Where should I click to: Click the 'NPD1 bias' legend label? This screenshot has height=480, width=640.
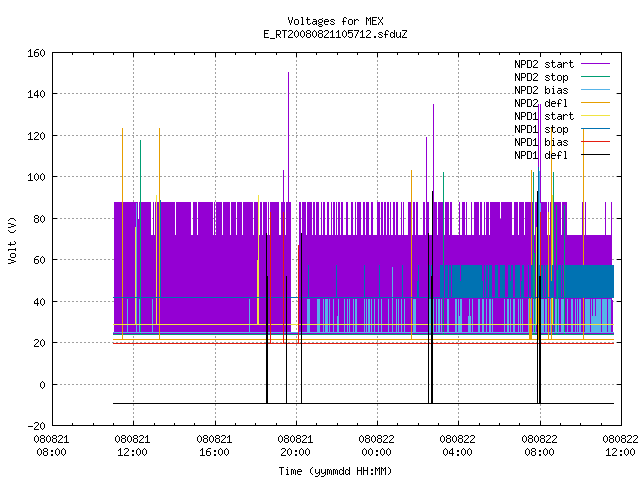click(x=541, y=142)
